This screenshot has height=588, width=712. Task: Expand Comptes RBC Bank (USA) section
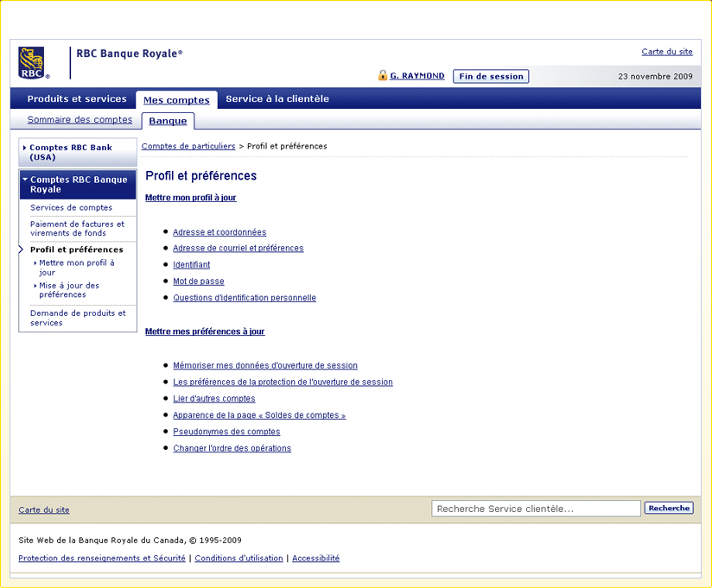pos(78,152)
